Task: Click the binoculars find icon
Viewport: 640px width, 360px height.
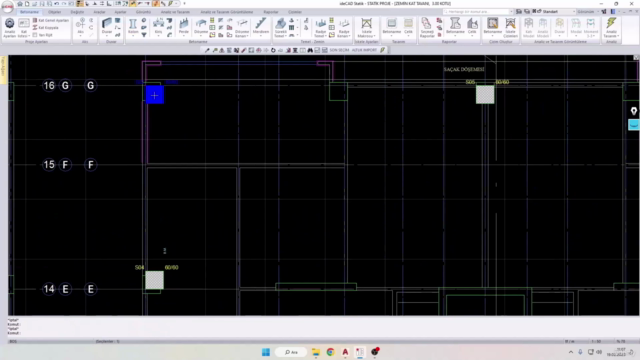Action: pyautogui.click(x=310, y=50)
